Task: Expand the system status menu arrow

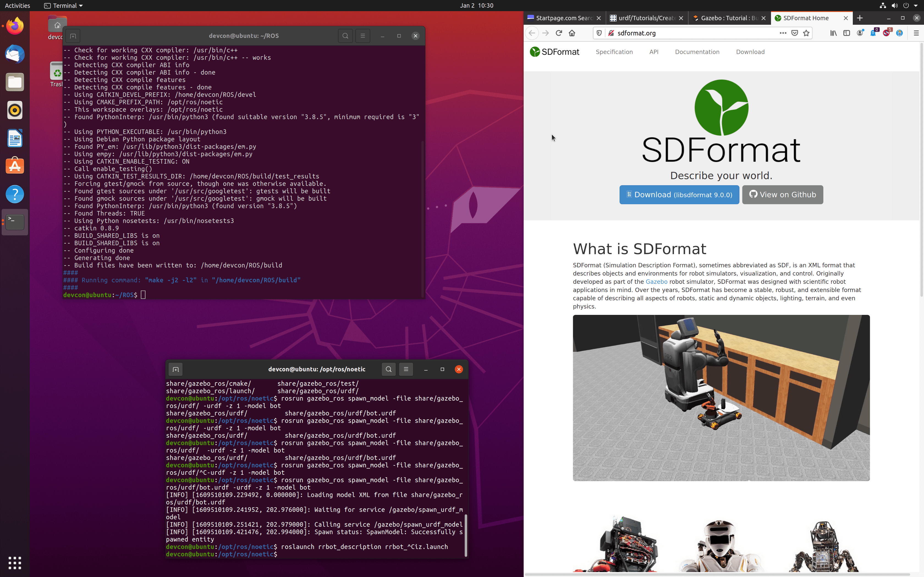Action: (915, 5)
